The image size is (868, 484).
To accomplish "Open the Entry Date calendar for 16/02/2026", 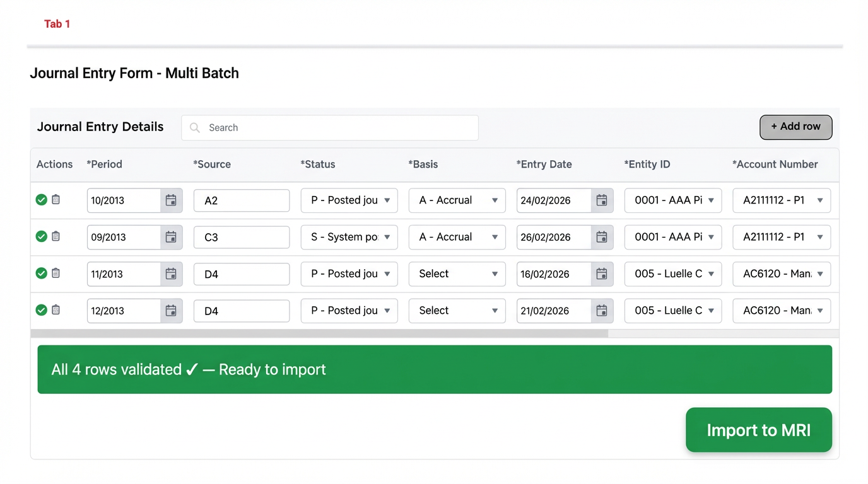I will 602,274.
